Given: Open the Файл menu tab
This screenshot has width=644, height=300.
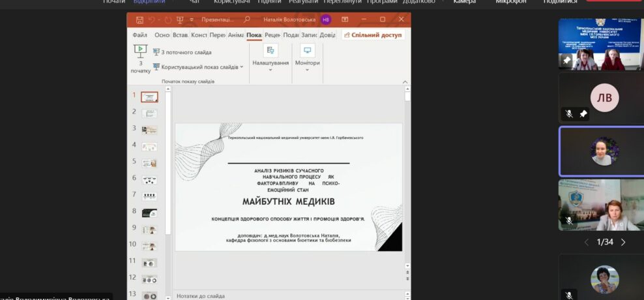Looking at the screenshot, I should click(x=139, y=35).
